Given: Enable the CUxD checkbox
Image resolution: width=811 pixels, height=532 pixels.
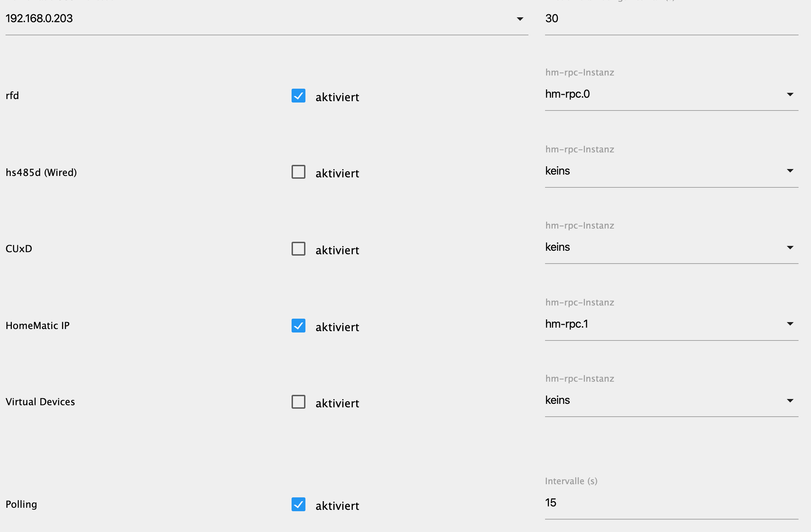Looking at the screenshot, I should click(298, 249).
